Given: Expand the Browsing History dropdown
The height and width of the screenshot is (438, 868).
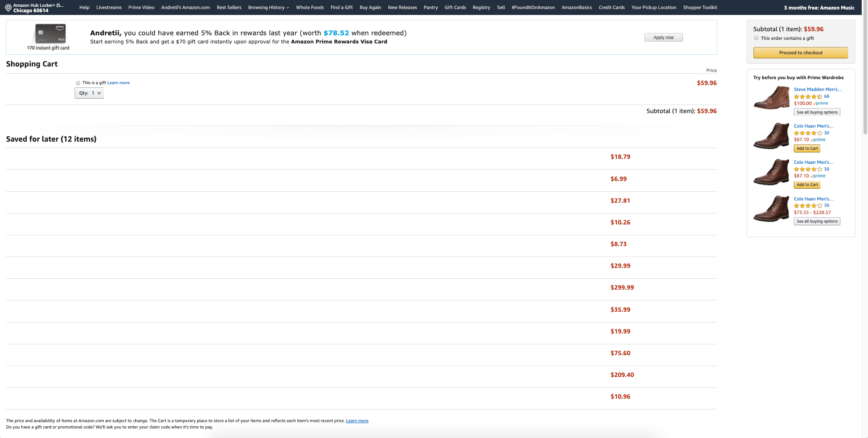Looking at the screenshot, I should click(x=268, y=8).
